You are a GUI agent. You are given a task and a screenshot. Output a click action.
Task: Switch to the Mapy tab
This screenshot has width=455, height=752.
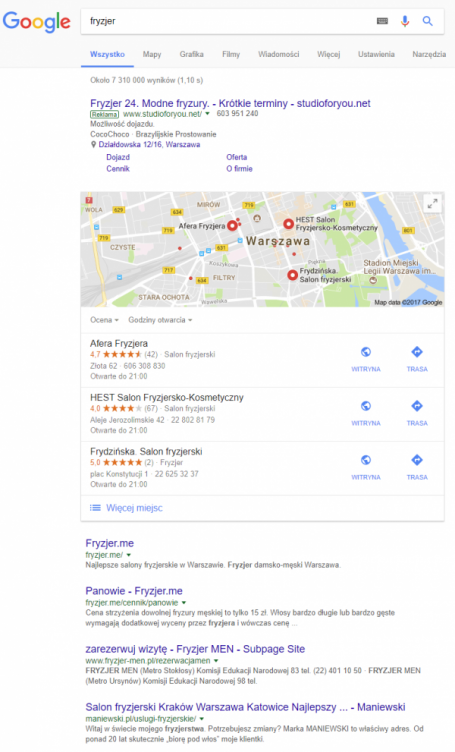tap(152, 54)
